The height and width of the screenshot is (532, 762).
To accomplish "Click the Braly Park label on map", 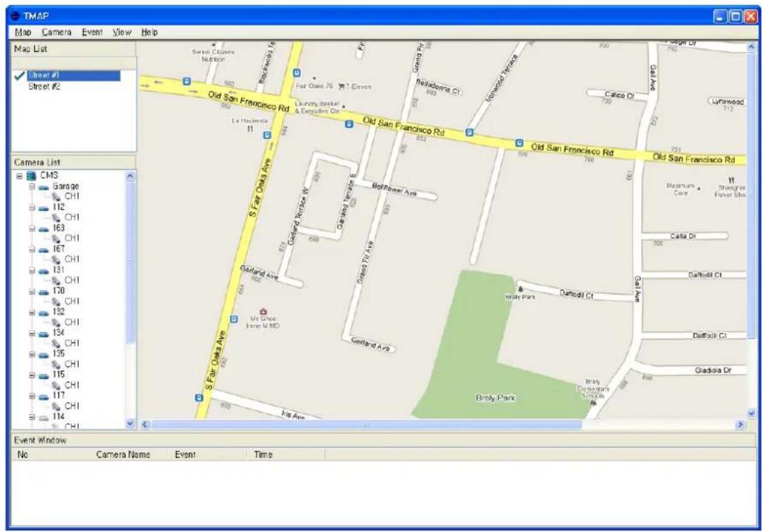I will [x=496, y=398].
